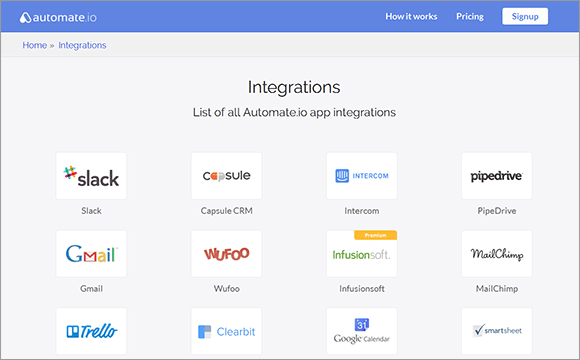Open the Pipedrive logo tile
Screen dimensions: 580x360
497,176
